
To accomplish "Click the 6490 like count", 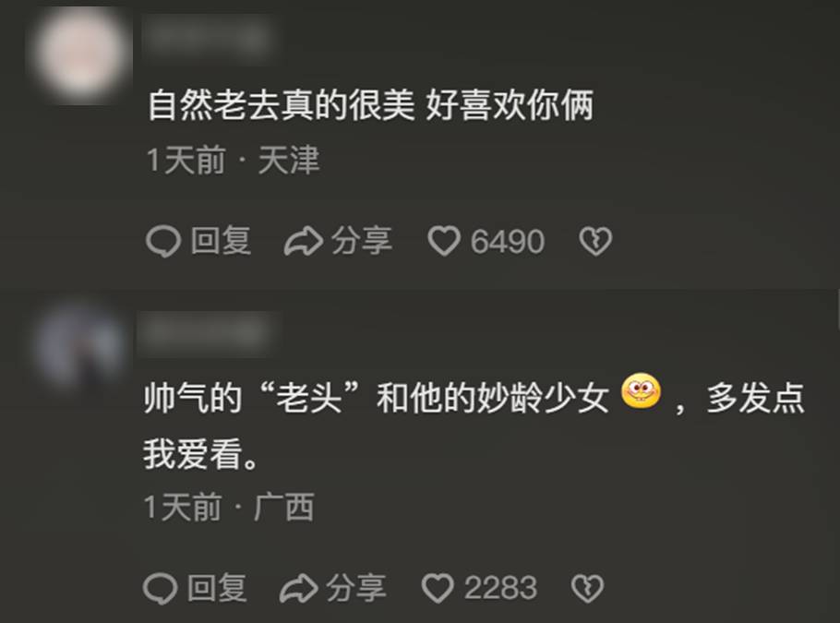I will (x=508, y=242).
